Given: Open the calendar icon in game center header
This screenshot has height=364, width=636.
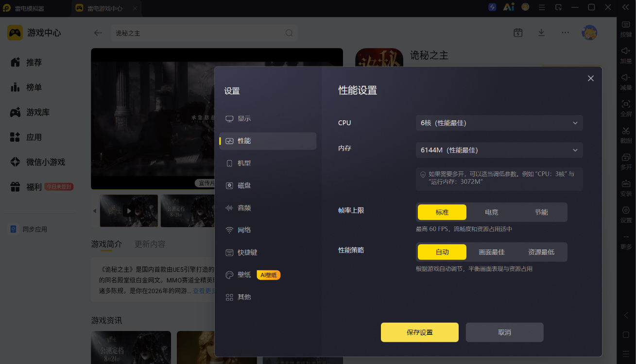Looking at the screenshot, I should click(x=518, y=33).
